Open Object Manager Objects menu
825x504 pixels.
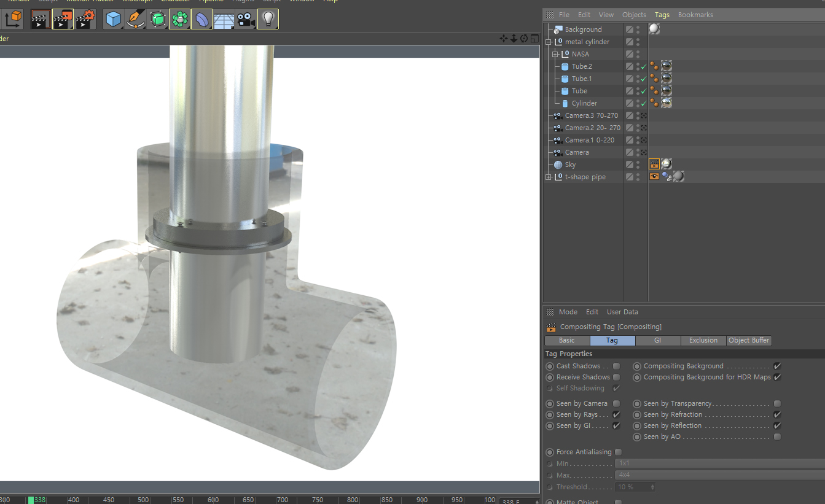click(634, 15)
